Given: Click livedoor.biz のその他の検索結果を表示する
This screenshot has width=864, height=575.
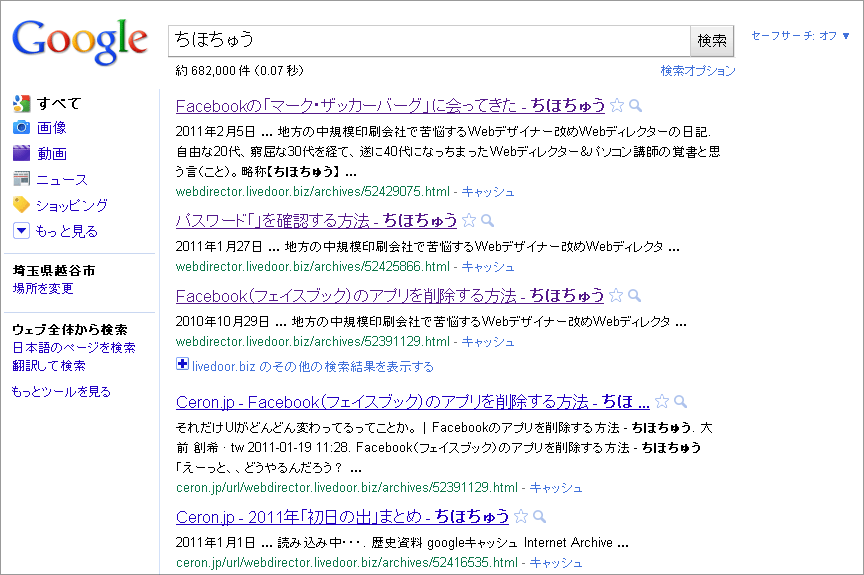Looking at the screenshot, I should click(x=313, y=367).
